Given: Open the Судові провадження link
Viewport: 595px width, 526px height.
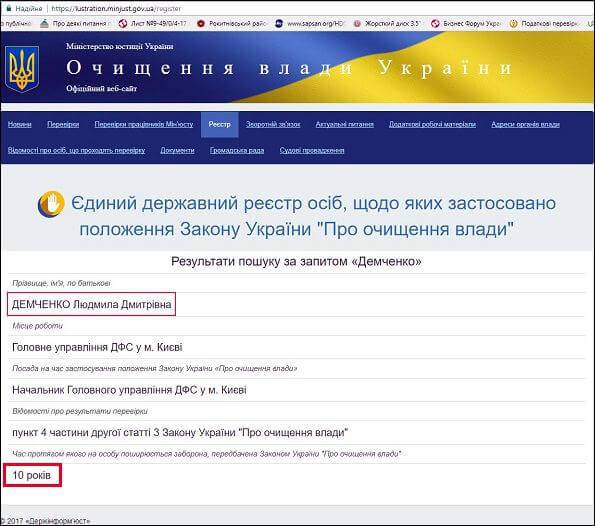Looking at the screenshot, I should pyautogui.click(x=312, y=150).
